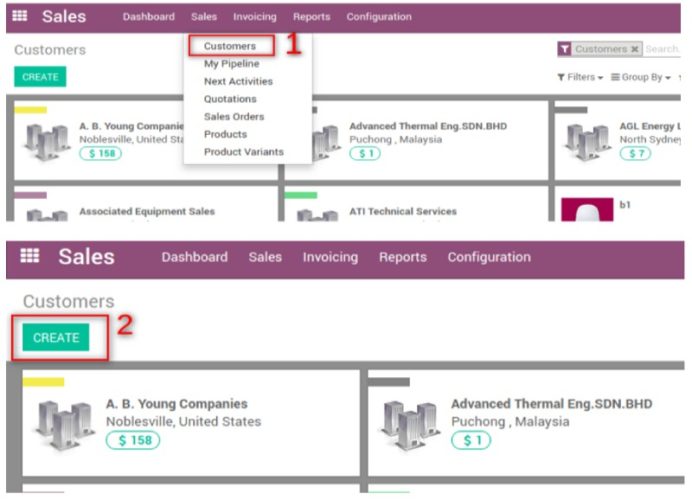
Task: Click the yellow color tag on lower A. B. Young card
Action: pyautogui.click(x=43, y=382)
